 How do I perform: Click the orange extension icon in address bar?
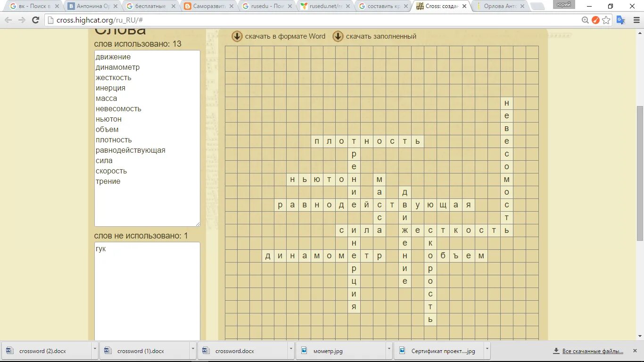point(595,20)
